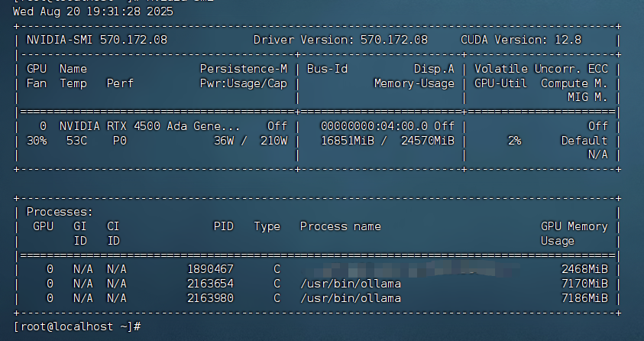Click the 'Disp.A' column header
The width and height of the screenshot is (644, 341).
[434, 69]
